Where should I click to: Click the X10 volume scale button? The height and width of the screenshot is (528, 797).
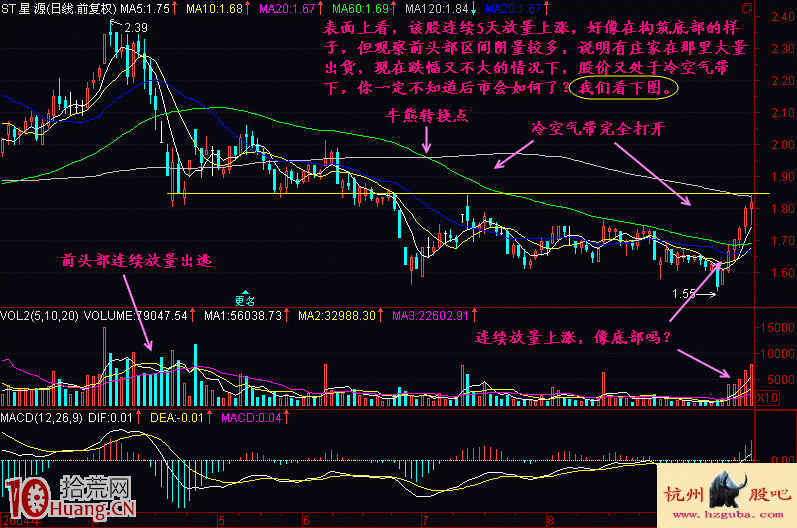768,397
